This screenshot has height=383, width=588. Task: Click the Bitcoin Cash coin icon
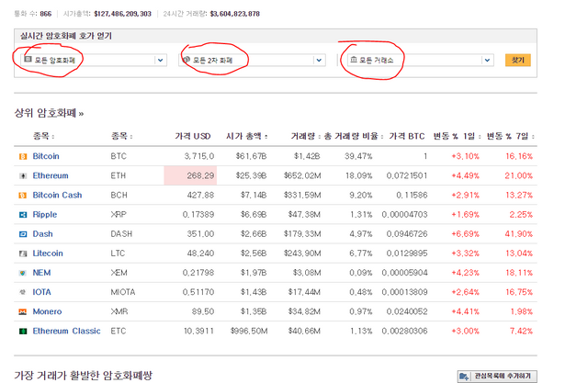tap(23, 196)
